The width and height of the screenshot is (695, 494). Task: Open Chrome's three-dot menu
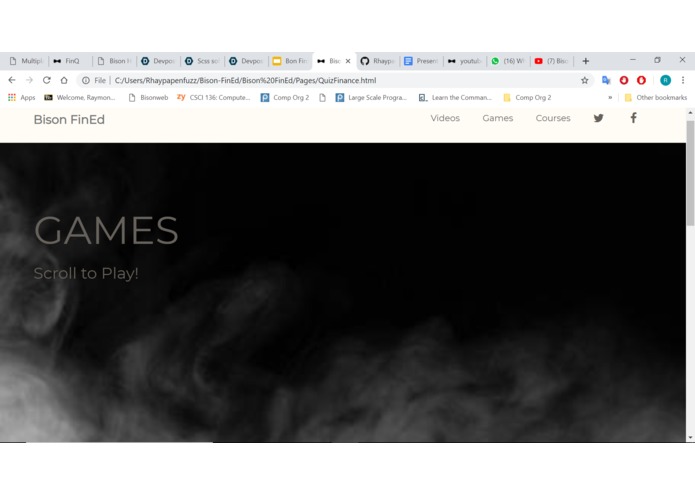click(x=683, y=80)
